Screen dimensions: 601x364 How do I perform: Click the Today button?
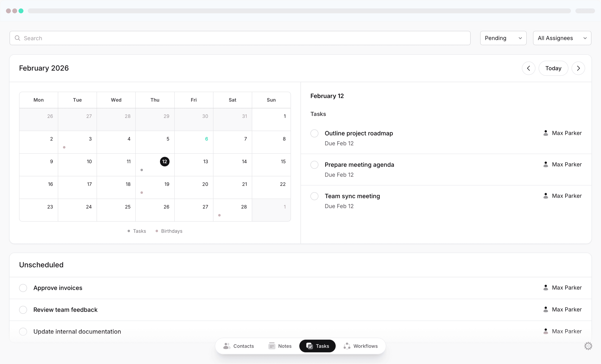(553, 68)
